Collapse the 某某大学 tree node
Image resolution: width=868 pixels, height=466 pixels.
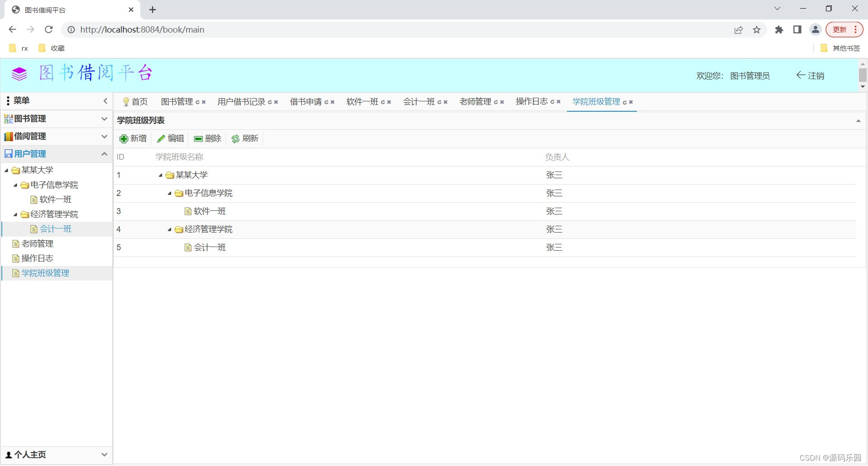click(6, 170)
